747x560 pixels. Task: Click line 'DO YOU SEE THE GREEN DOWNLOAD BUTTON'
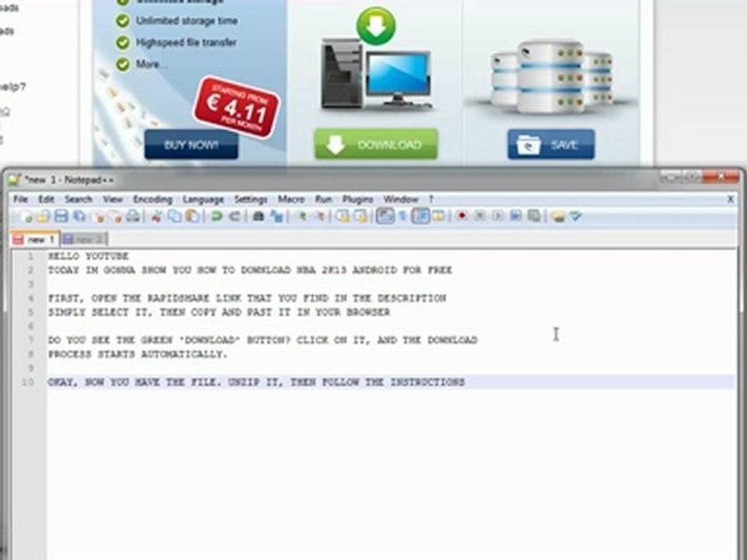pyautogui.click(x=262, y=340)
